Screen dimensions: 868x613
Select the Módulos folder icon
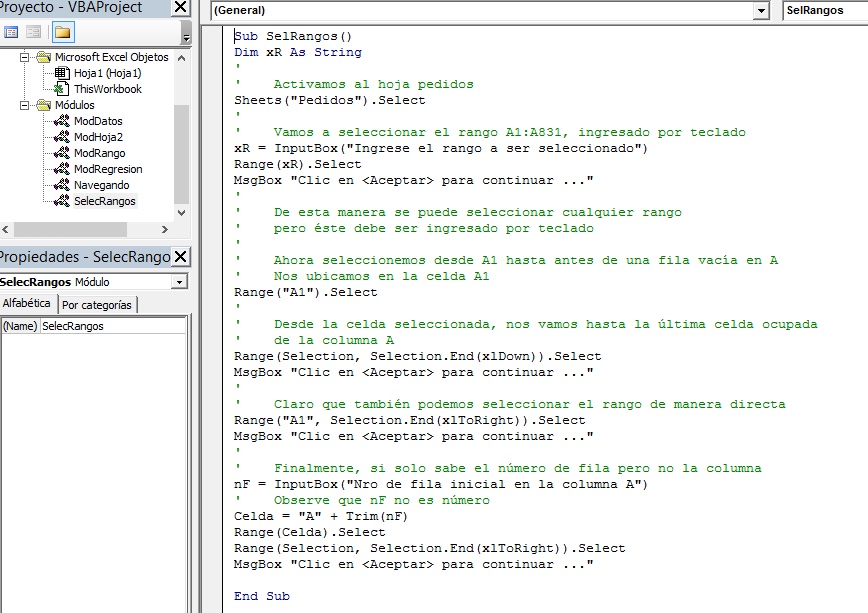pyautogui.click(x=44, y=105)
